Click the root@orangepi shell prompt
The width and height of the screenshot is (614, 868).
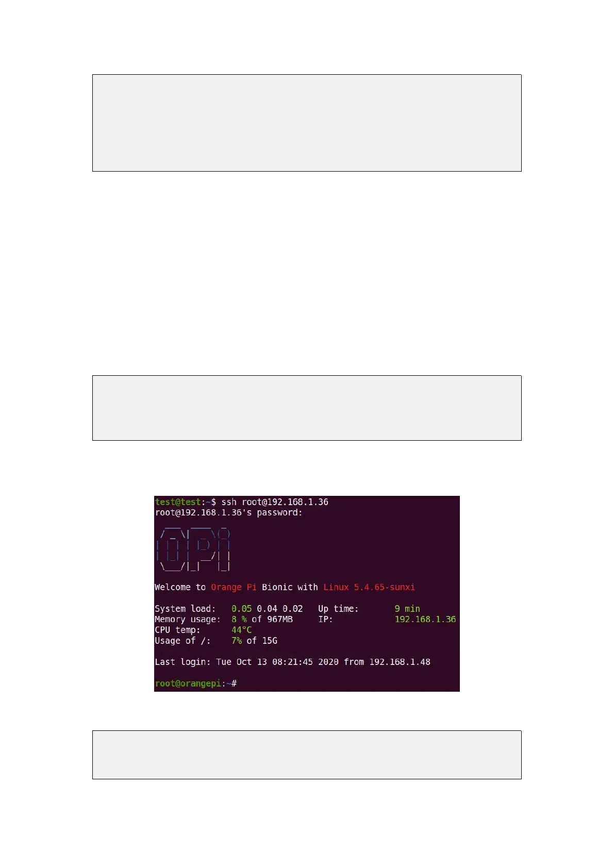188,683
